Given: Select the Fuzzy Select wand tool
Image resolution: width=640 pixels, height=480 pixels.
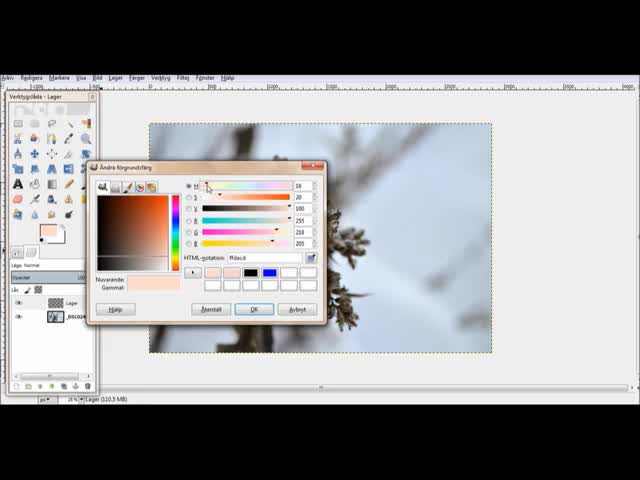Looking at the screenshot, I should (69, 124).
